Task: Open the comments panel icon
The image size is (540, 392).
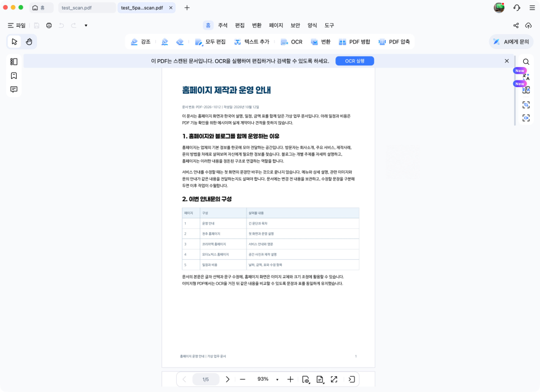Action: coord(14,89)
